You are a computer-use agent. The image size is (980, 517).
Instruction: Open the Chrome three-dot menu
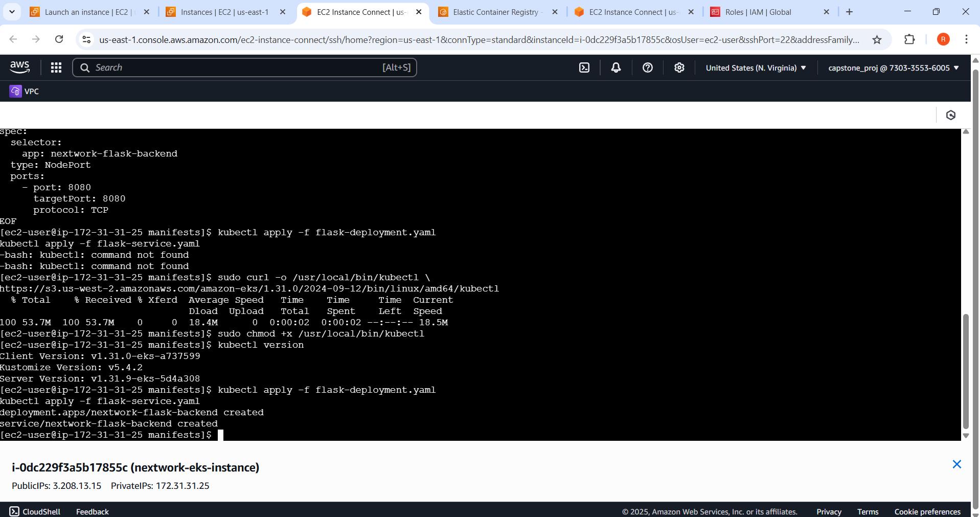pyautogui.click(x=966, y=39)
